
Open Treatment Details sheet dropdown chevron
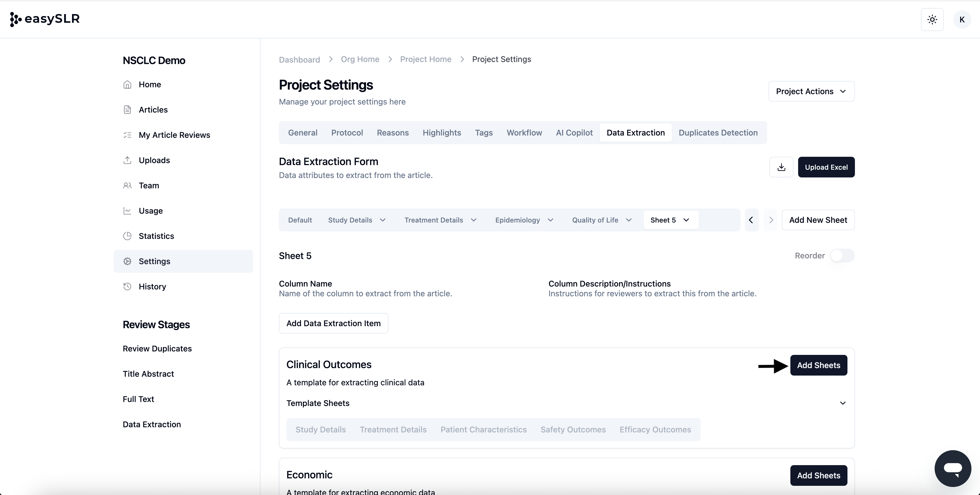click(474, 220)
